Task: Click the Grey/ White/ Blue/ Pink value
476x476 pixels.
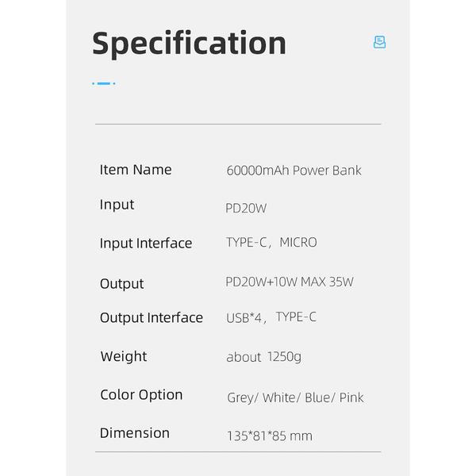Action: [x=295, y=397]
